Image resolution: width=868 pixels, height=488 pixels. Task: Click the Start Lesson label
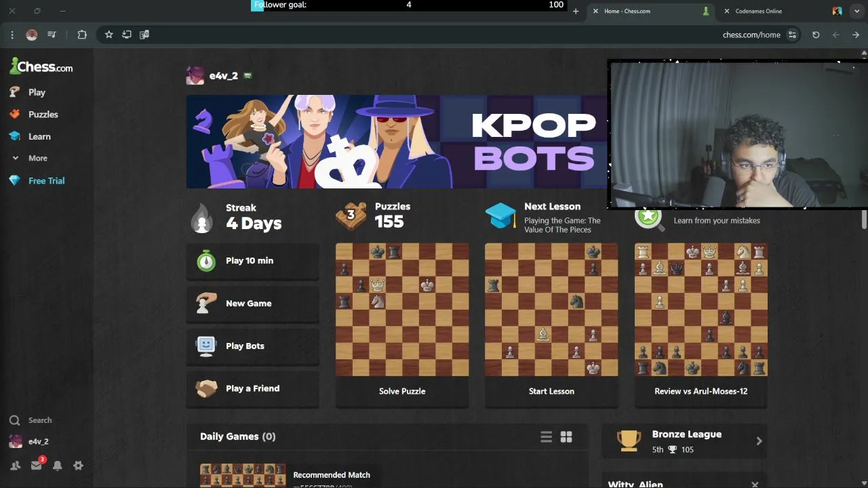[551, 391]
